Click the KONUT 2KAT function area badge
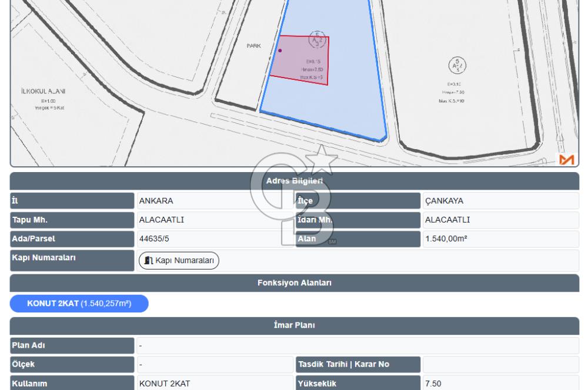588x390 pixels. point(78,304)
